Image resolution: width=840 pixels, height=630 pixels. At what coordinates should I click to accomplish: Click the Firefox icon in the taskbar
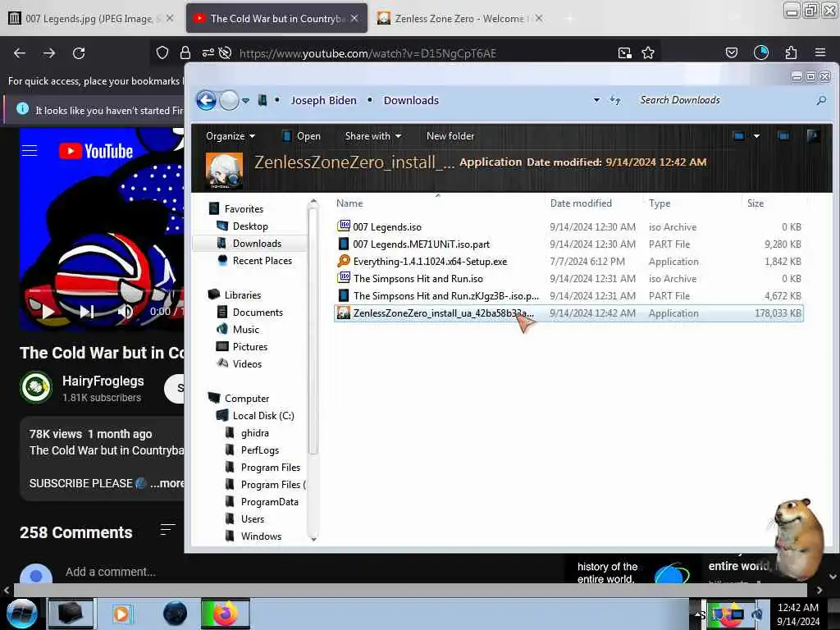coord(225,614)
